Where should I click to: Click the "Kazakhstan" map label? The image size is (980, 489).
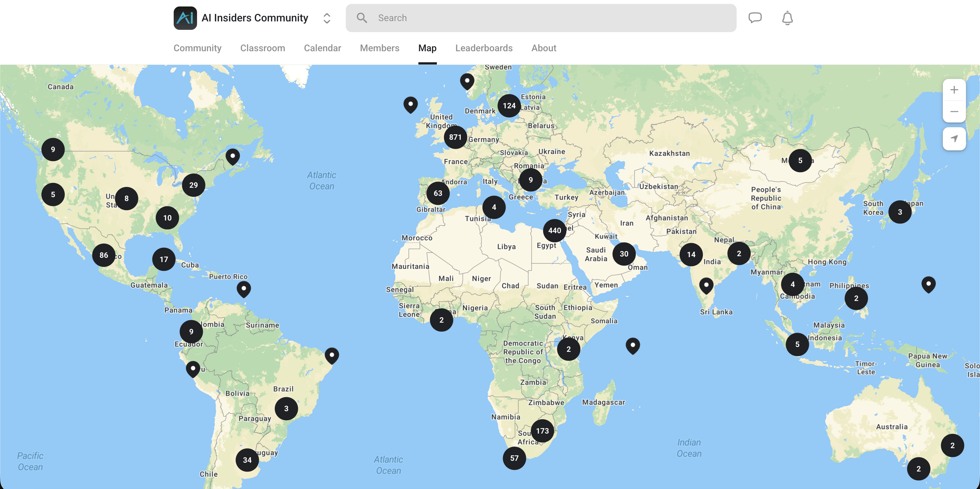[x=669, y=153]
